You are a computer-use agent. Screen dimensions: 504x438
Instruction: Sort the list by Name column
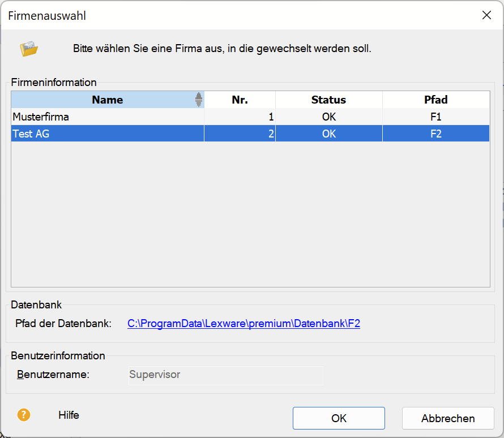click(x=107, y=100)
